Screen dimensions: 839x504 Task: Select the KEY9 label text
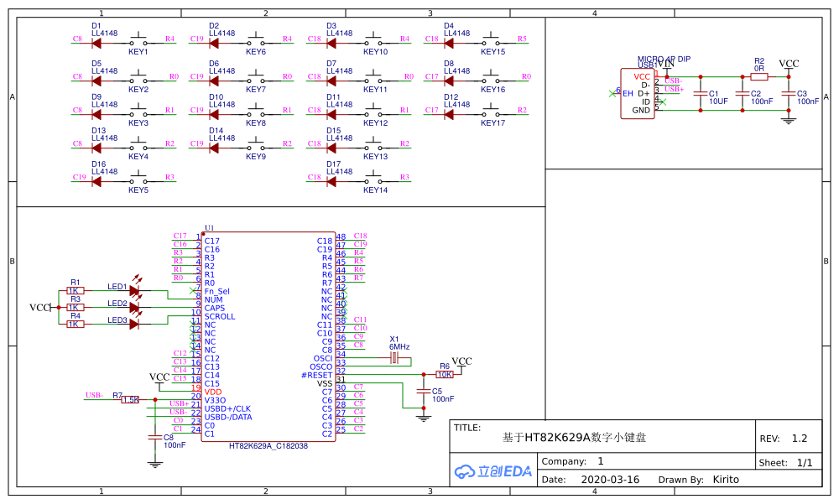(x=256, y=156)
